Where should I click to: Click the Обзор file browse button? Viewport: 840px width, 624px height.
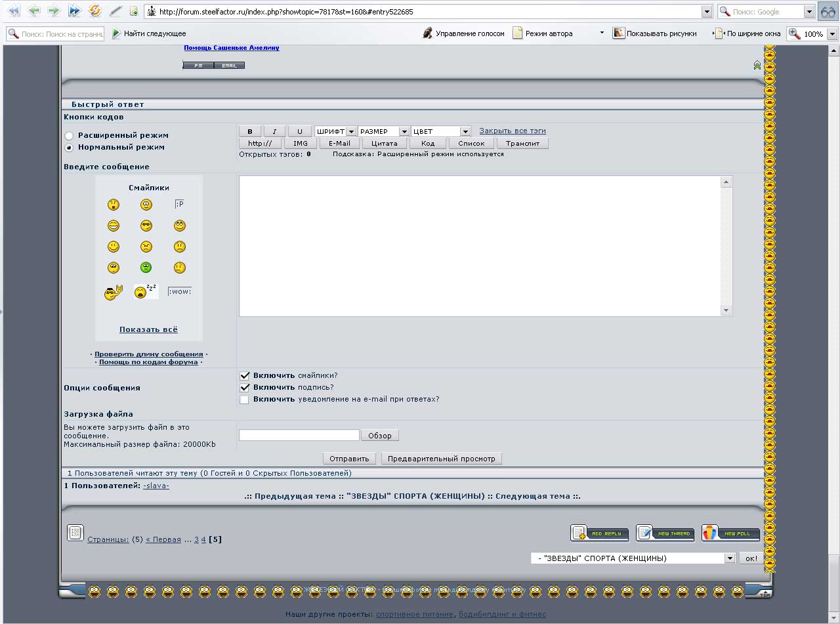(379, 436)
